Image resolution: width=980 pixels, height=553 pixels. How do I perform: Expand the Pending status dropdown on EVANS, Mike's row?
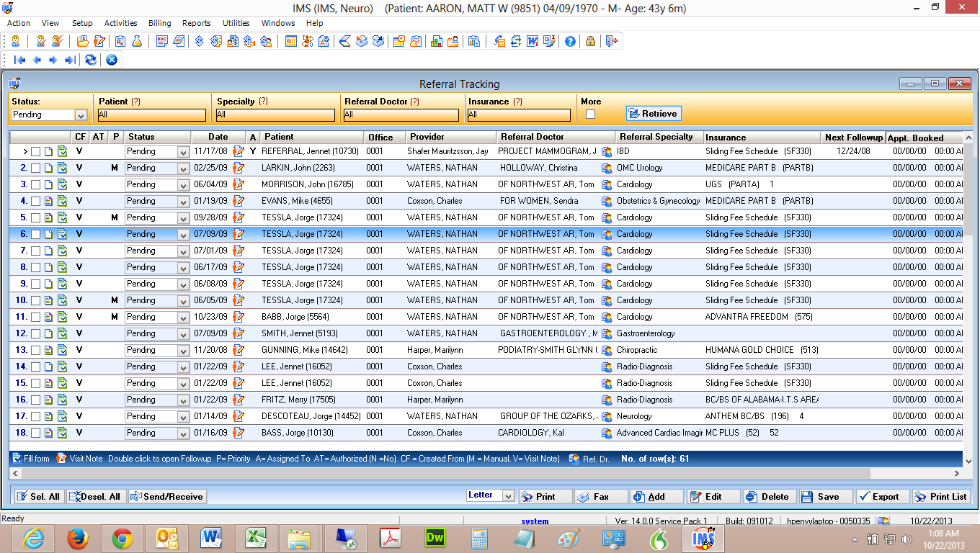182,201
